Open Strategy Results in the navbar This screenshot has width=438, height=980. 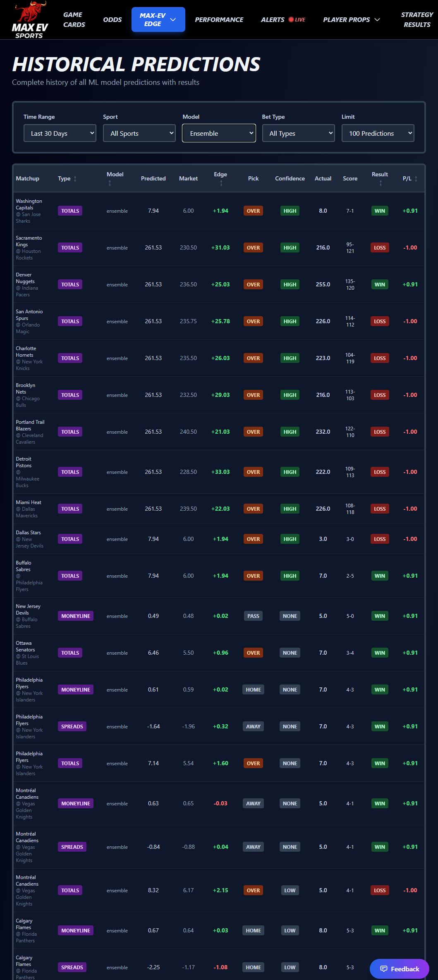pyautogui.click(x=416, y=19)
